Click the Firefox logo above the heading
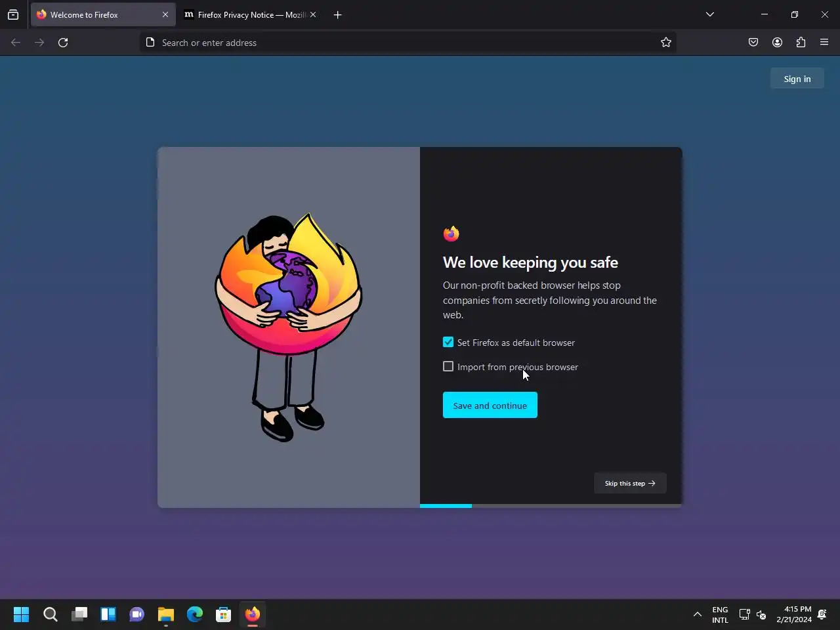The width and height of the screenshot is (840, 630). click(451, 234)
